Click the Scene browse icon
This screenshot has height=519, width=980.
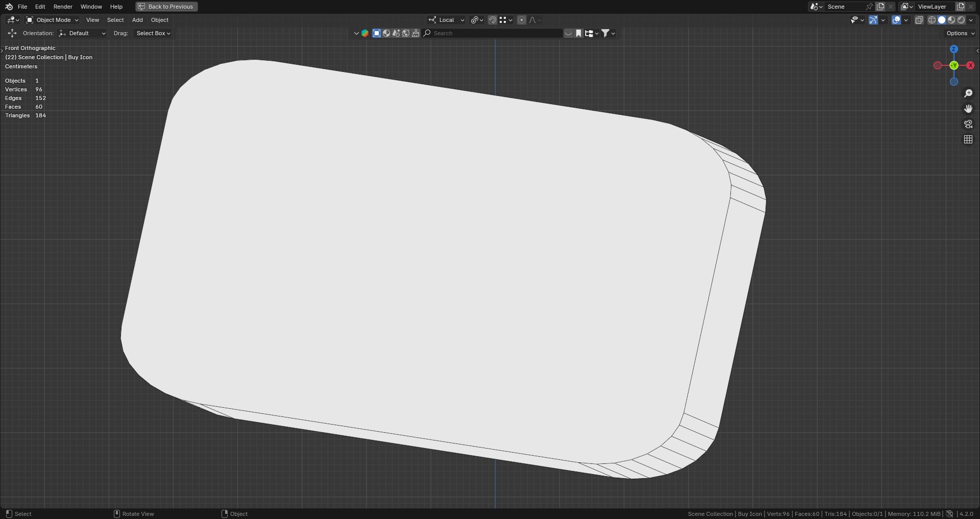(x=816, y=7)
